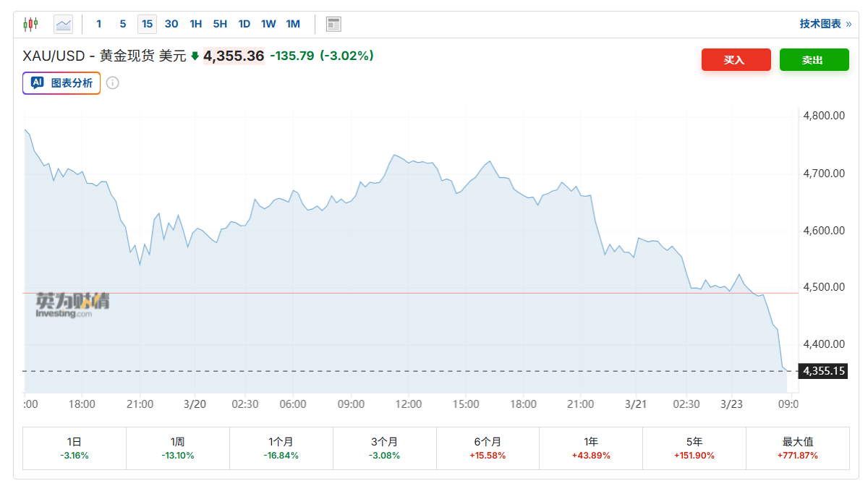Switch to the 1H interval

click(195, 24)
